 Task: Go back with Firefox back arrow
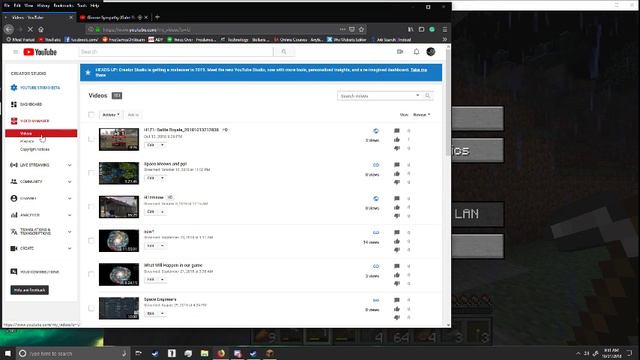tap(9, 29)
